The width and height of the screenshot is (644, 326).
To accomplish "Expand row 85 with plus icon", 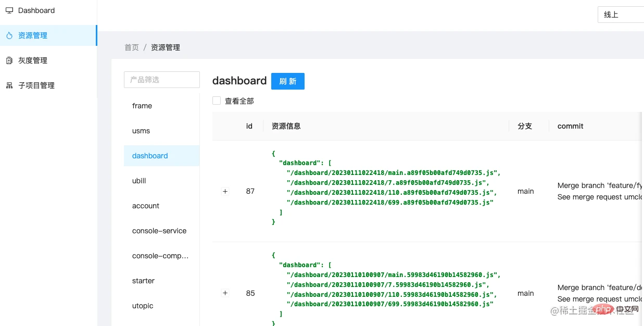I will [225, 293].
